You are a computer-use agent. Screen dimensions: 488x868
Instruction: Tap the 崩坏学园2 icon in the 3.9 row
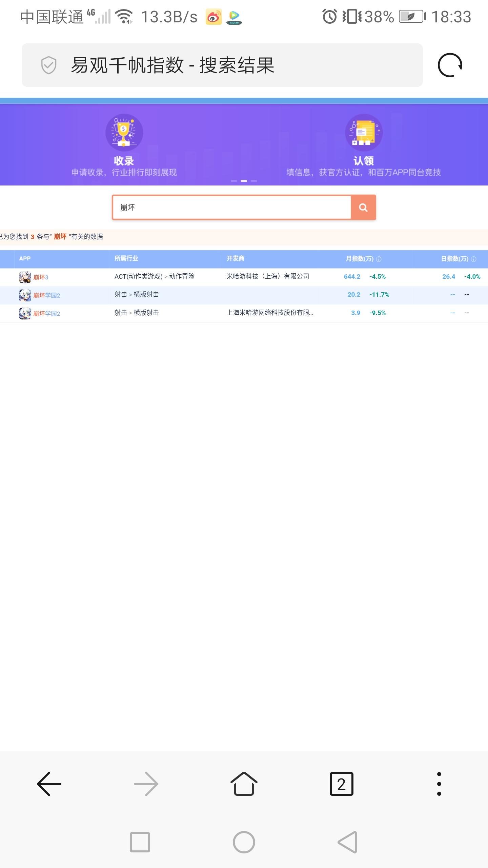25,314
